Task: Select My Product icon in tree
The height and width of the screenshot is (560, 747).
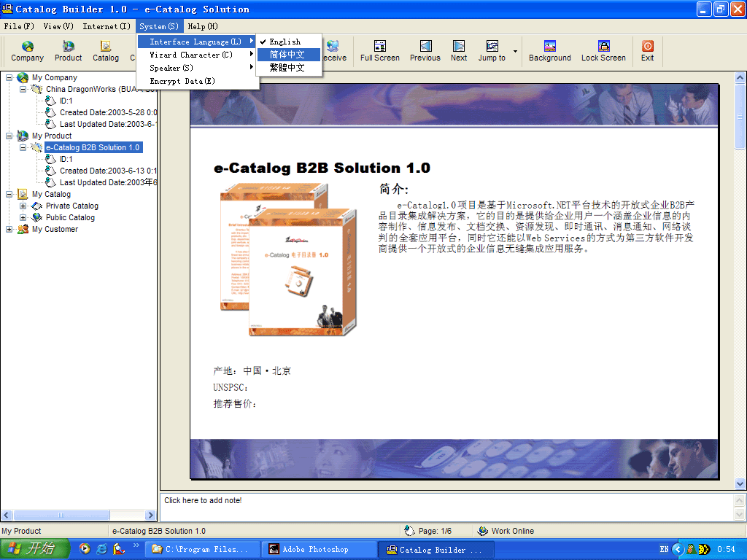Action: click(23, 136)
